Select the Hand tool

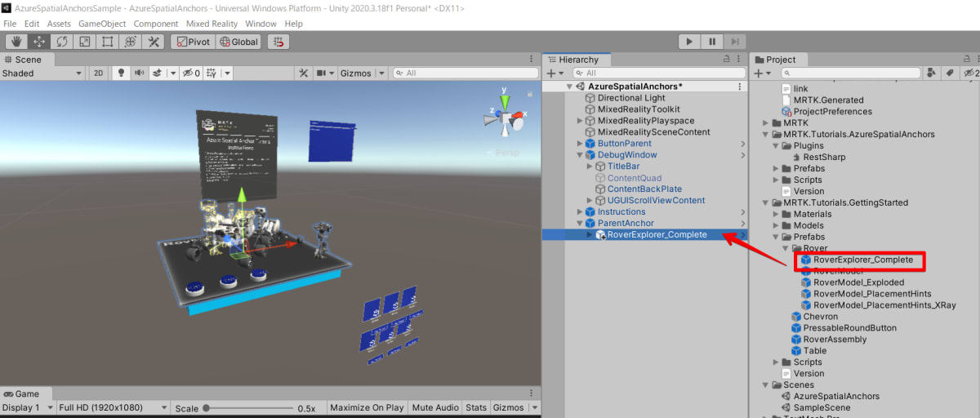tap(16, 42)
